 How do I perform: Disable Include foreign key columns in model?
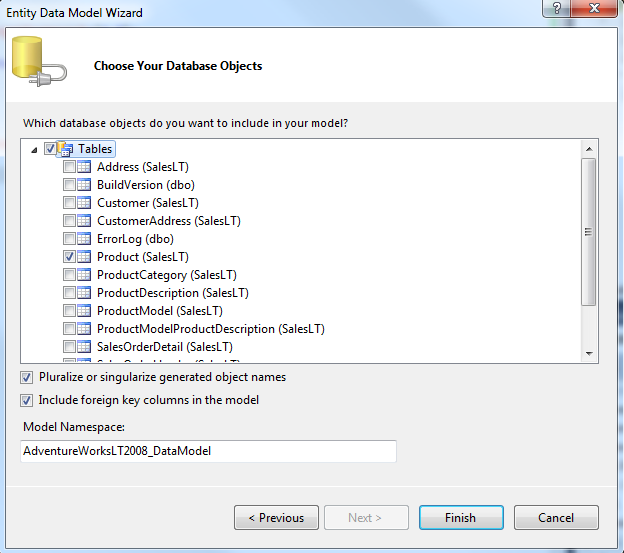(26, 400)
